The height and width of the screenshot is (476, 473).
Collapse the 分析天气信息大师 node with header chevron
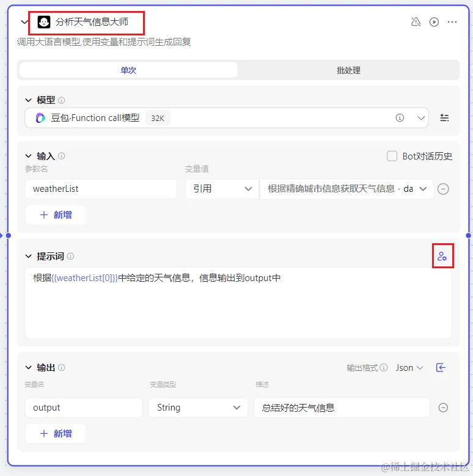24,22
